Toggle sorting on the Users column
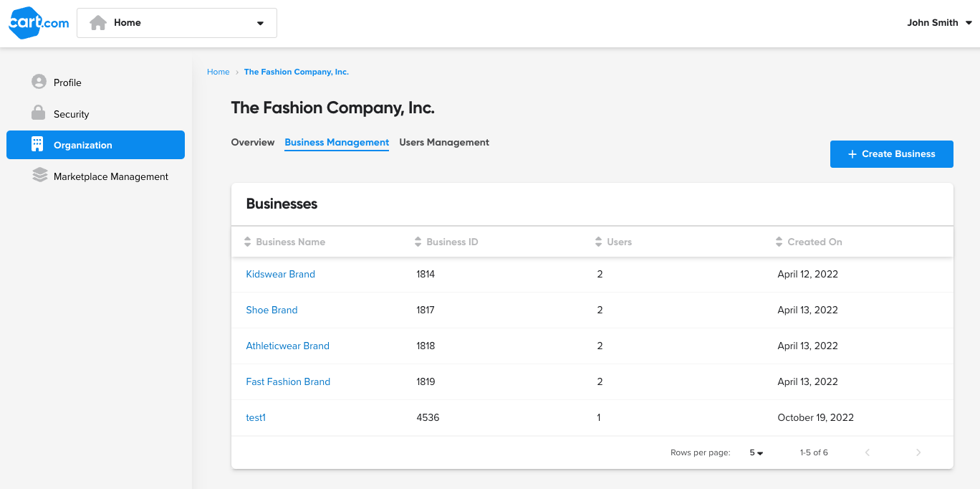Viewport: 980px width, 489px height. [x=598, y=242]
